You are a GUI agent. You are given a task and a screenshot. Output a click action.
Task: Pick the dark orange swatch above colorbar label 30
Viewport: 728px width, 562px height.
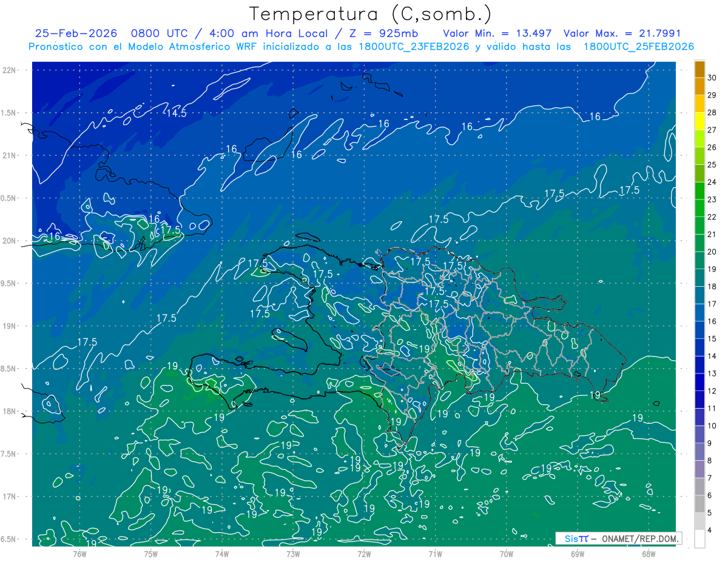[x=699, y=69]
